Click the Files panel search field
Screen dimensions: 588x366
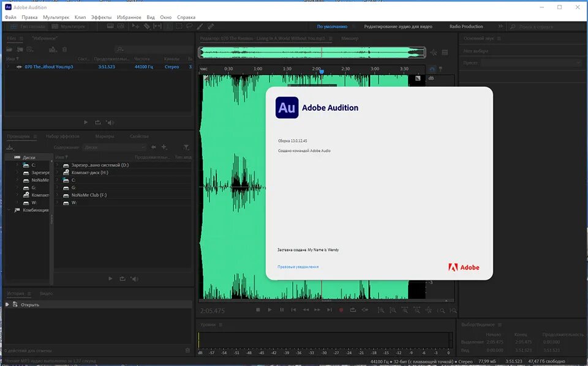click(x=153, y=50)
